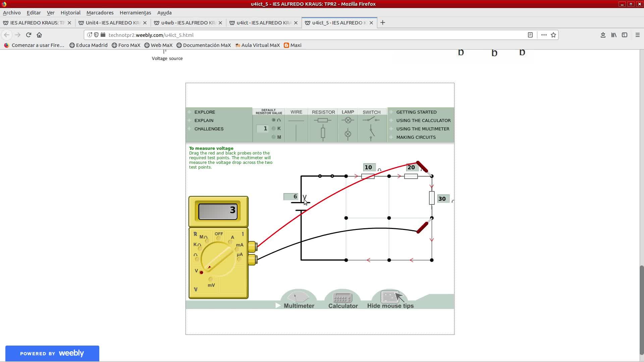644x362 pixels.
Task: Expand USING THE MULTIMETER help topic
Action: tap(422, 129)
